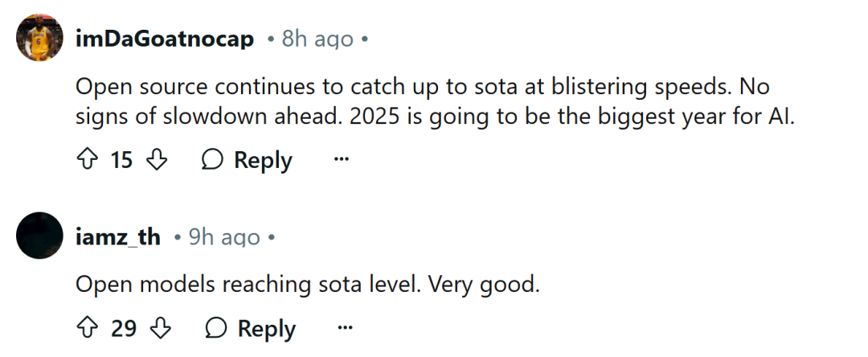Click the speech bubble icon under iamz_th's comment
Image resolution: width=868 pixels, height=357 pixels.
tap(216, 330)
